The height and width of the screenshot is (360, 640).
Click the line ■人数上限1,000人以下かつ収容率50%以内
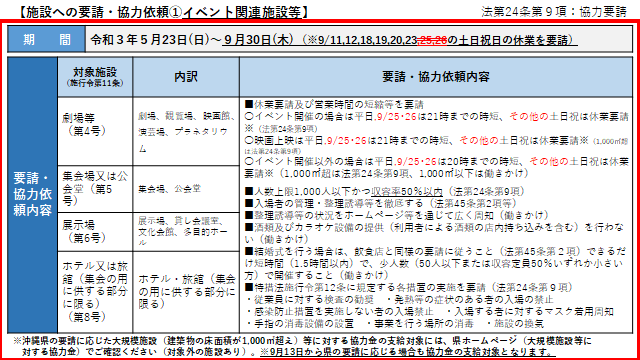385,191
